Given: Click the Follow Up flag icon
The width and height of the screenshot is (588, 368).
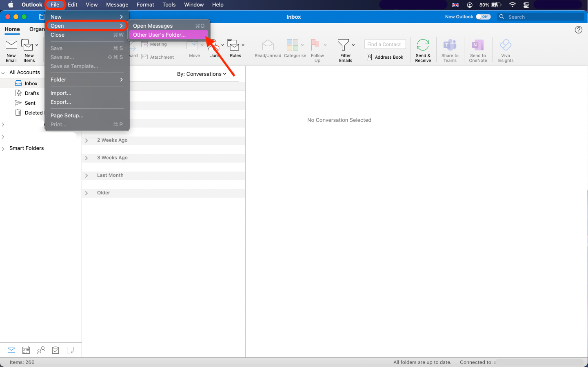Looking at the screenshot, I should pos(315,45).
